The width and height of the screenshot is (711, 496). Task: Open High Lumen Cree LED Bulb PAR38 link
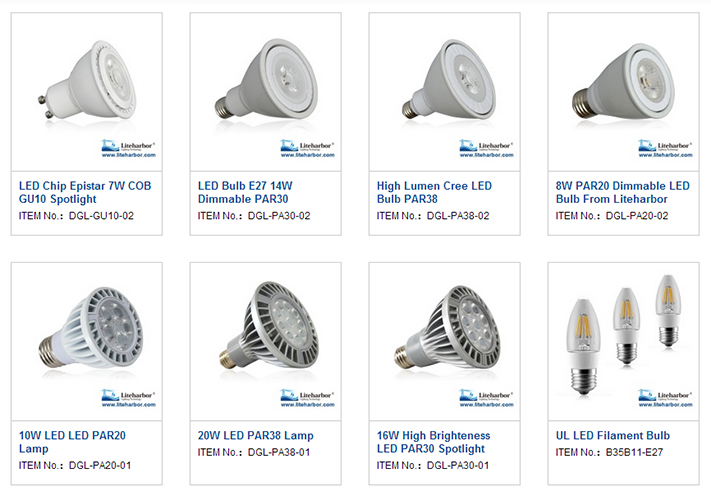click(x=434, y=192)
